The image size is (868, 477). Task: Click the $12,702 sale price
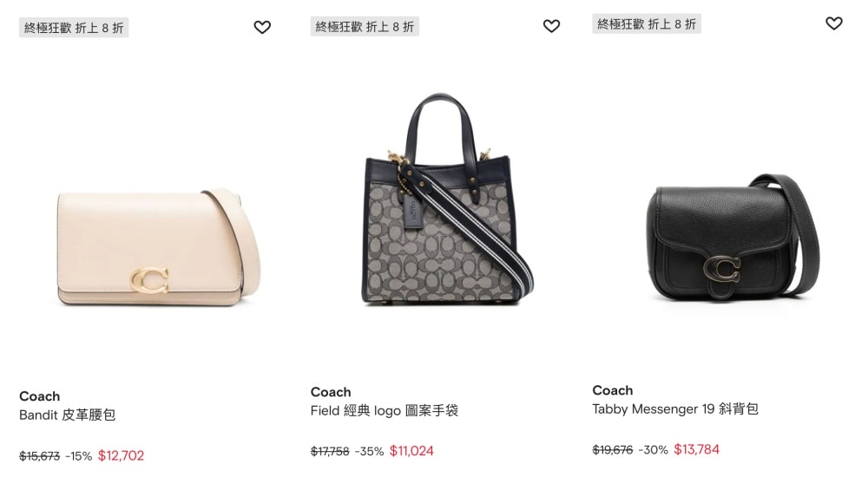point(121,456)
